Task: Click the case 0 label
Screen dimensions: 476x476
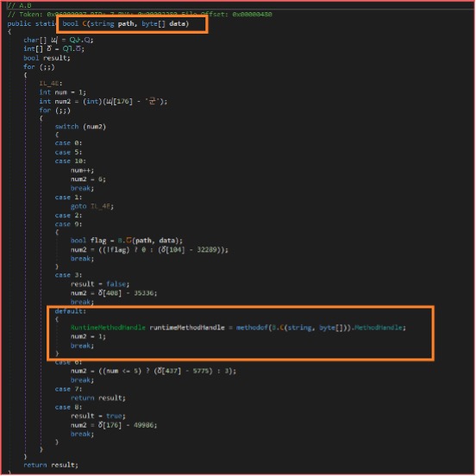Action: coord(68,143)
